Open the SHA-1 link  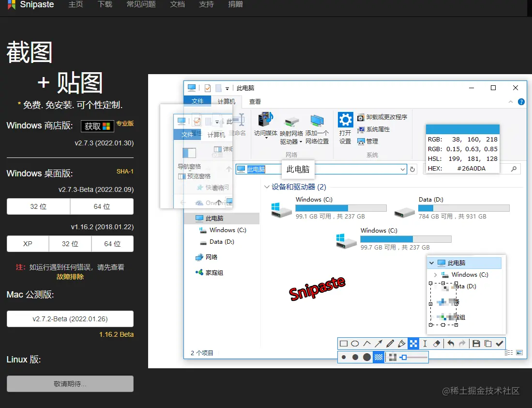(x=125, y=172)
